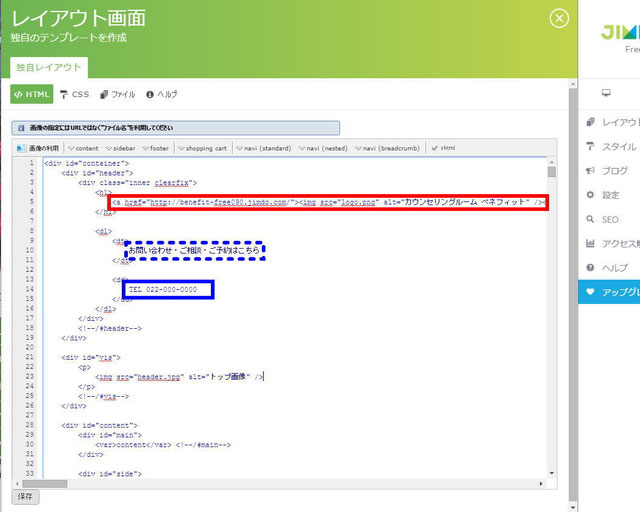Open the ファイル tab

click(x=118, y=94)
